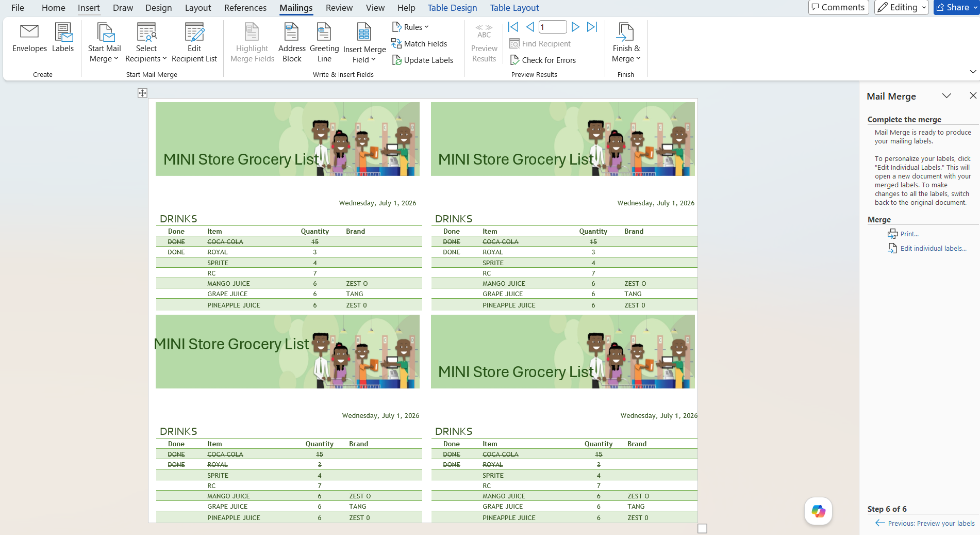
Task: Open Start Mail Merge menu
Action: pos(104,43)
